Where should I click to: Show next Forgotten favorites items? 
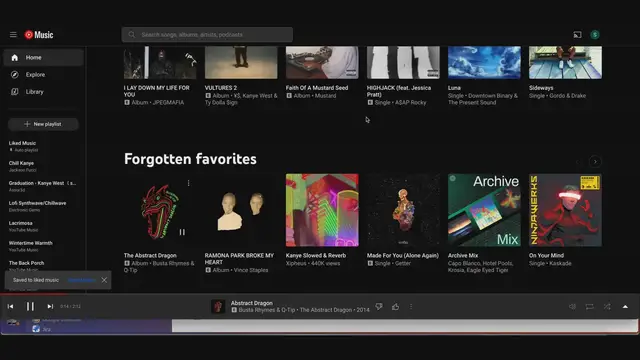pyautogui.click(x=595, y=162)
